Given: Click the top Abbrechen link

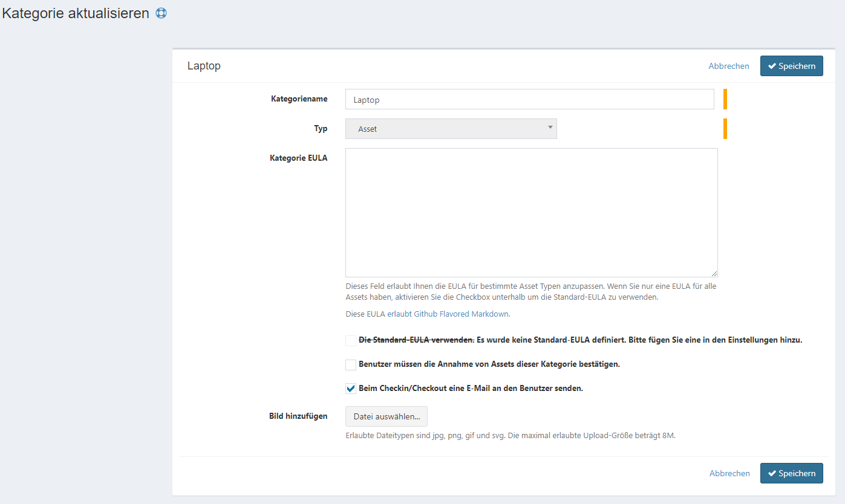Looking at the screenshot, I should (728, 66).
